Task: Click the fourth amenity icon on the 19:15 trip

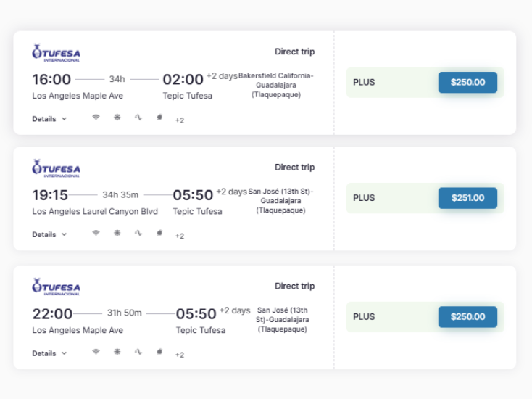Action: coord(159,233)
